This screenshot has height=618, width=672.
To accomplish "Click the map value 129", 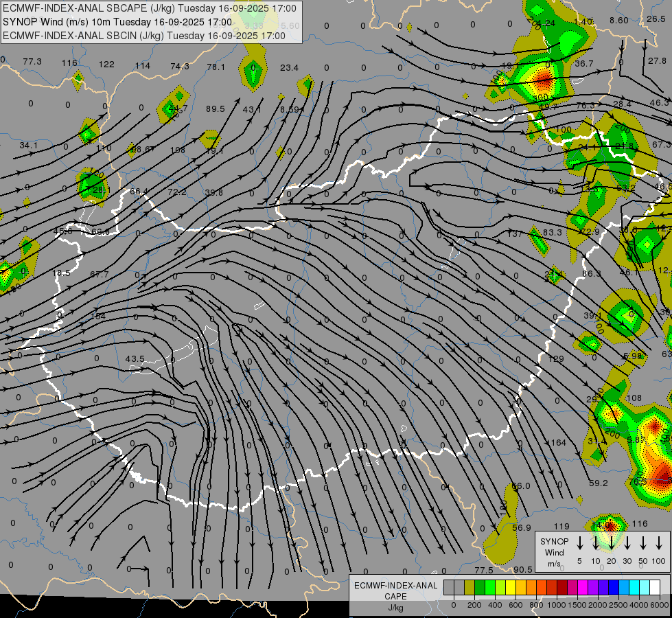I will (556, 358).
